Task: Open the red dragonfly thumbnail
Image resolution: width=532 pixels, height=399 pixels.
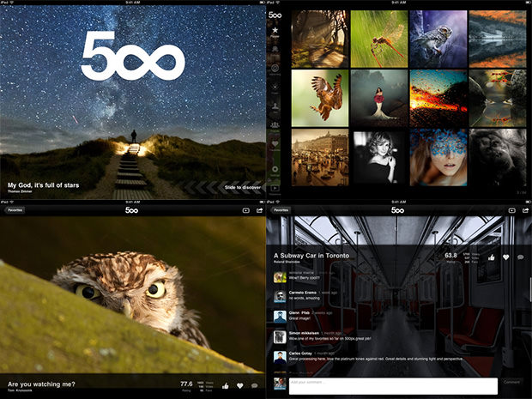Action: pos(379,39)
